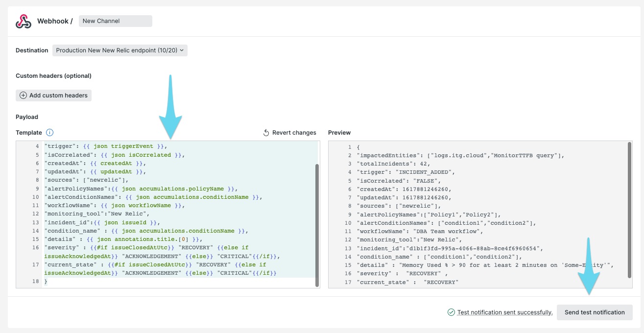Click the plus icon beside Add custom headers
The image size is (644, 333).
[23, 95]
